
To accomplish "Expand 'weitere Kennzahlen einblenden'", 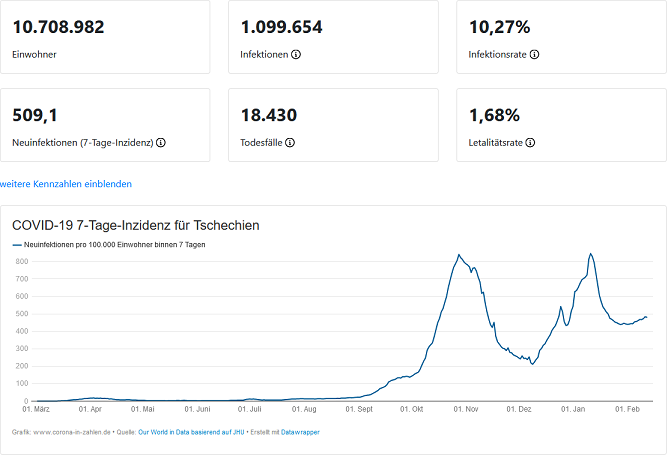I will tap(66, 184).
